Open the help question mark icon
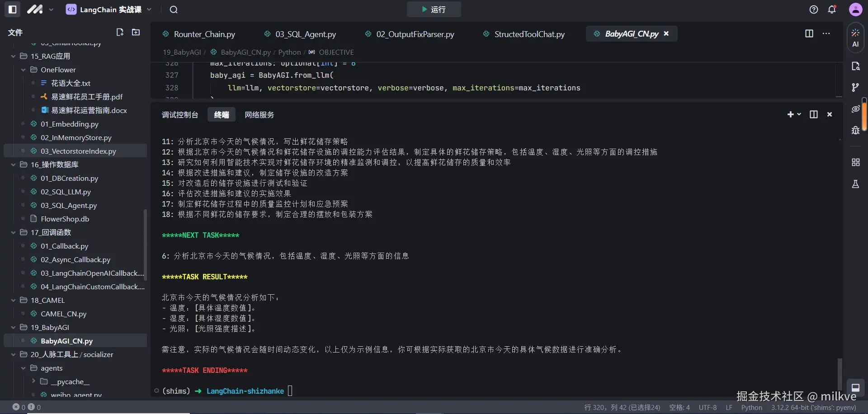 click(814, 9)
